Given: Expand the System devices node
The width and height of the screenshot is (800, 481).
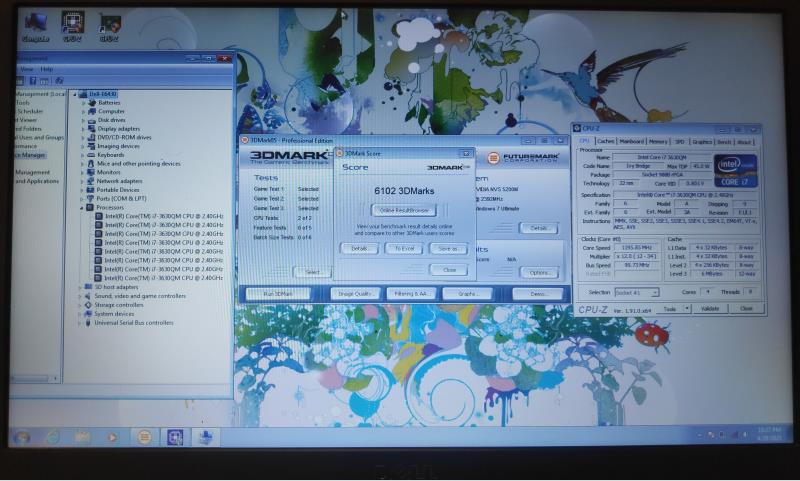Looking at the screenshot, I should point(80,314).
